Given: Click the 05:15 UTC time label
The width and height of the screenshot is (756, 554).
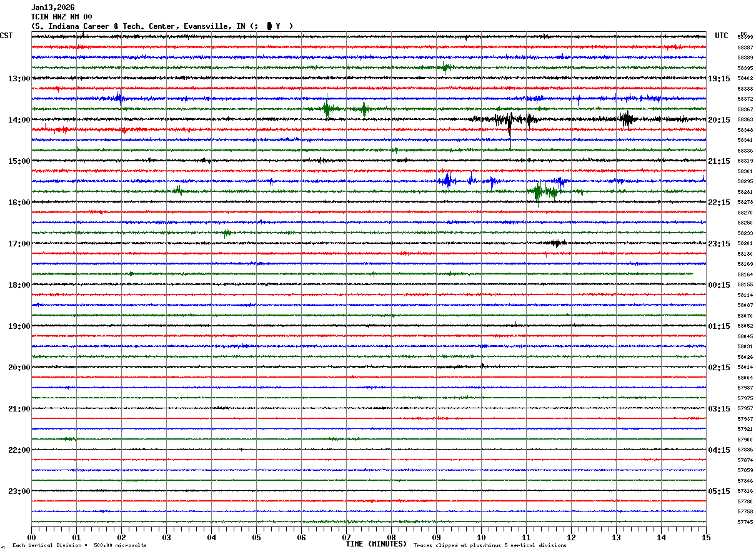Looking at the screenshot, I should click(719, 491).
